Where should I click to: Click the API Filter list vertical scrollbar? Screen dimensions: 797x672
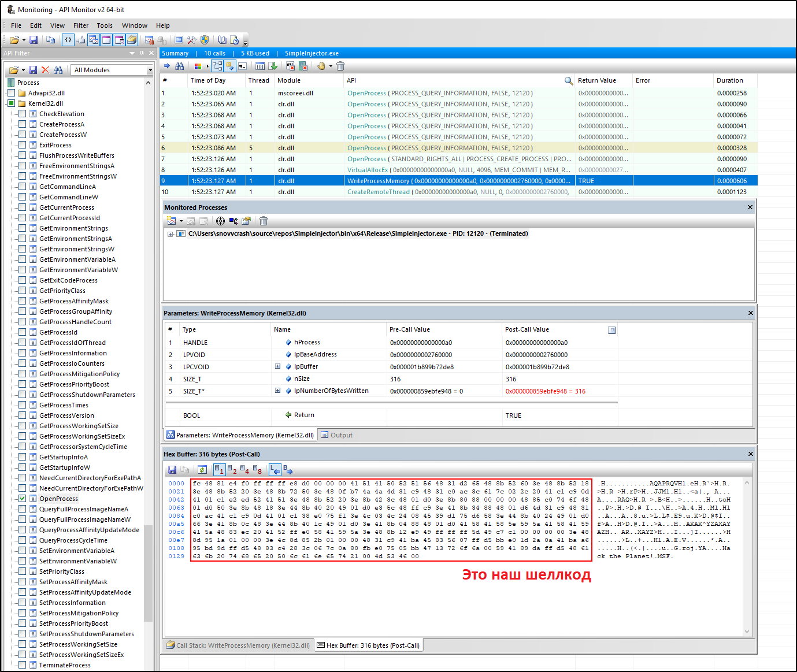149,572
